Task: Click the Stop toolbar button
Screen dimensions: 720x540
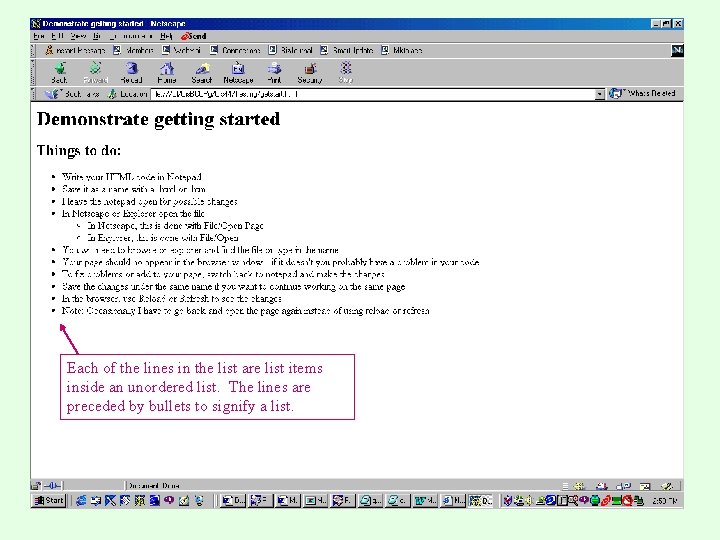Action: [x=345, y=73]
